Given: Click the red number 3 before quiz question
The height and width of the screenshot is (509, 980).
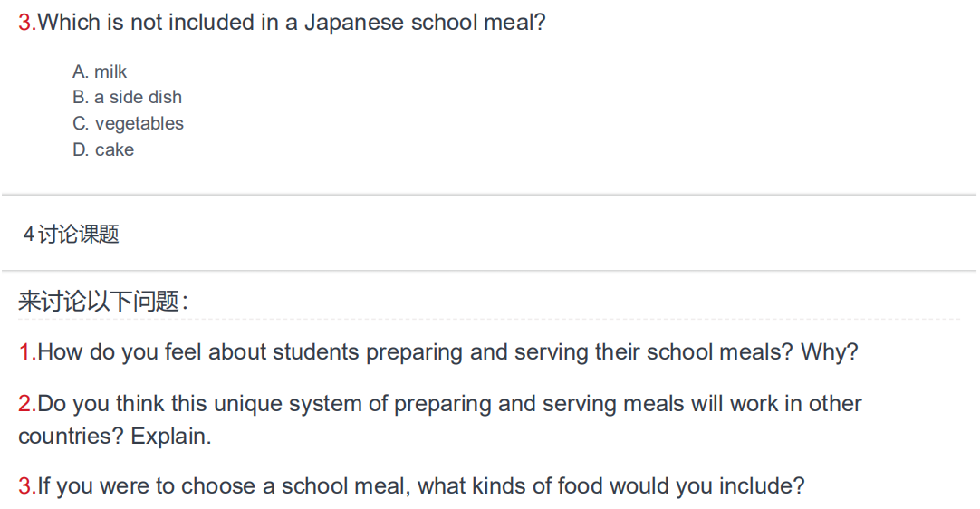Looking at the screenshot, I should pos(27,23).
